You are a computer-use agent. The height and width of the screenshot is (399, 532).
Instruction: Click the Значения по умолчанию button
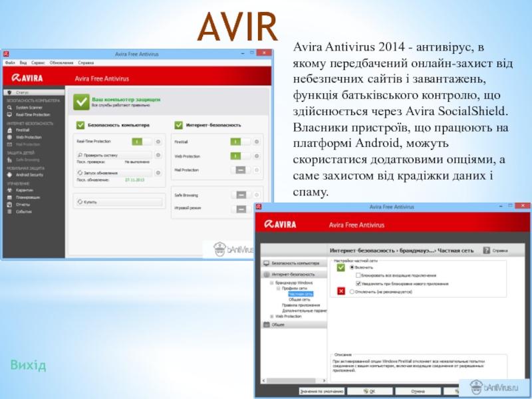pos(321,391)
